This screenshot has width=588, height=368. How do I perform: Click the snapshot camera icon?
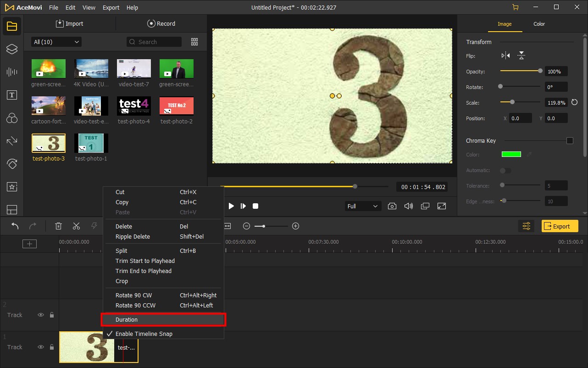392,206
